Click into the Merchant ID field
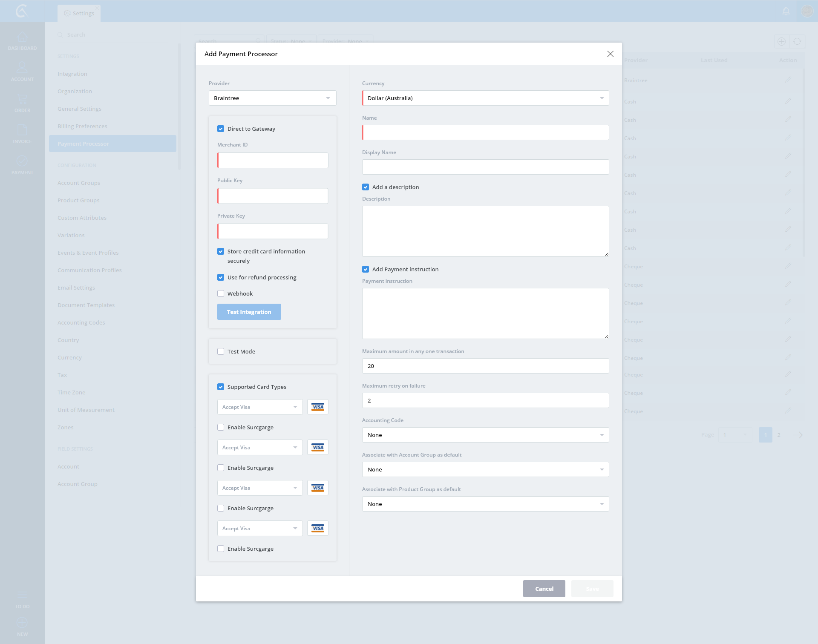 click(x=273, y=160)
